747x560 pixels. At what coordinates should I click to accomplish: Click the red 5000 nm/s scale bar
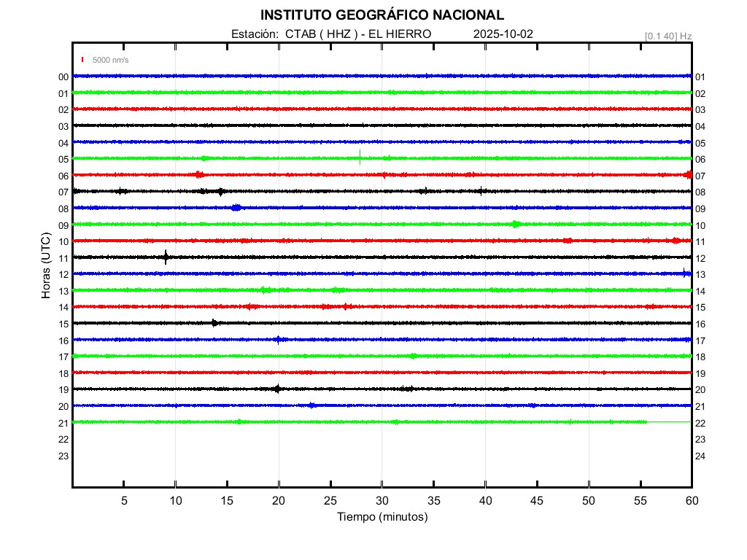coord(82,60)
